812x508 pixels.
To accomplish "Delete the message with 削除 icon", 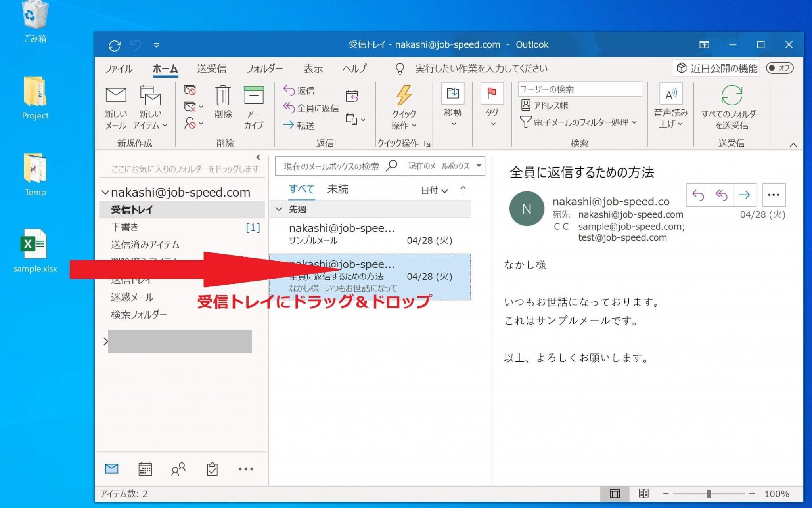I will point(223,102).
